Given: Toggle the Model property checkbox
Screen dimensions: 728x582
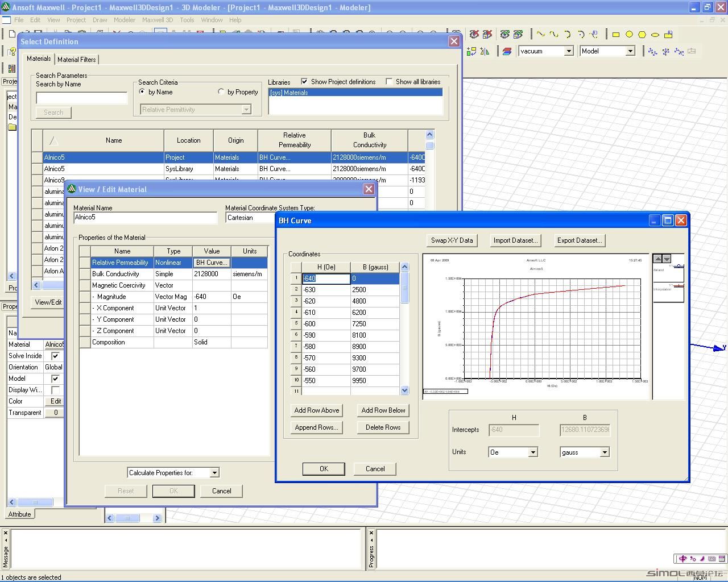Looking at the screenshot, I should (55, 379).
